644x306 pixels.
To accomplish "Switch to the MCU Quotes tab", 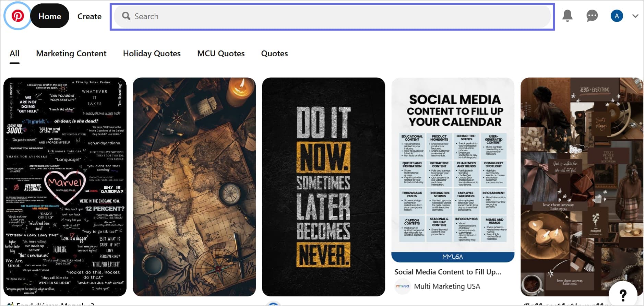I will click(x=221, y=54).
